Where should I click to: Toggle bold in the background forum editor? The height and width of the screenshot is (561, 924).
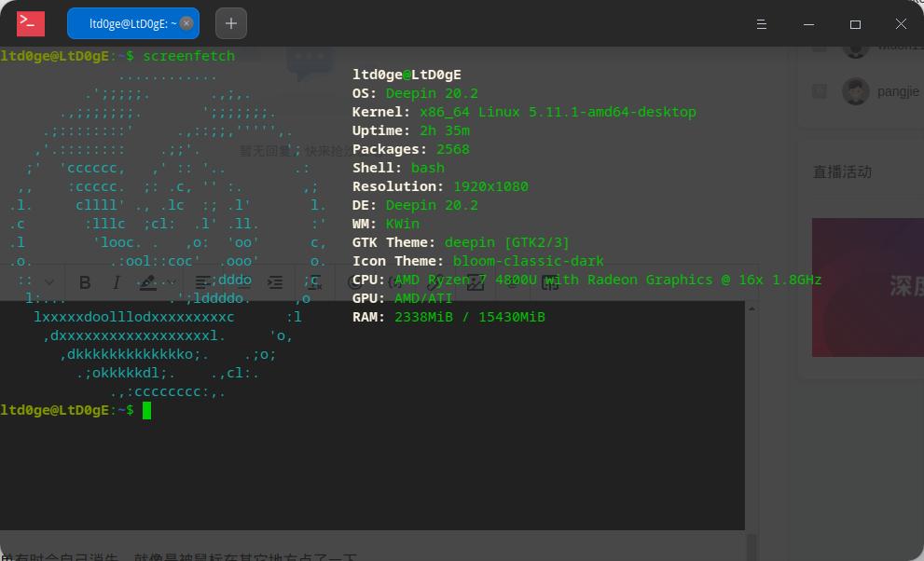85,282
